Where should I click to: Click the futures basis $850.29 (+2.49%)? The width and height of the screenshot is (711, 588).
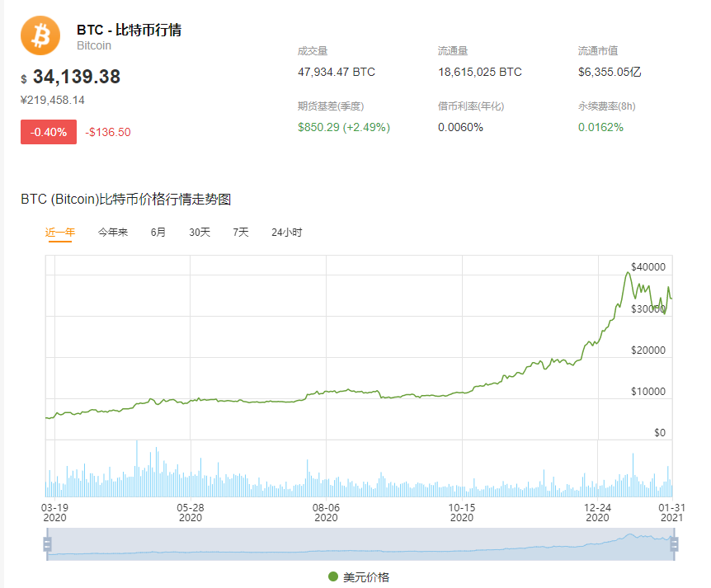(344, 127)
